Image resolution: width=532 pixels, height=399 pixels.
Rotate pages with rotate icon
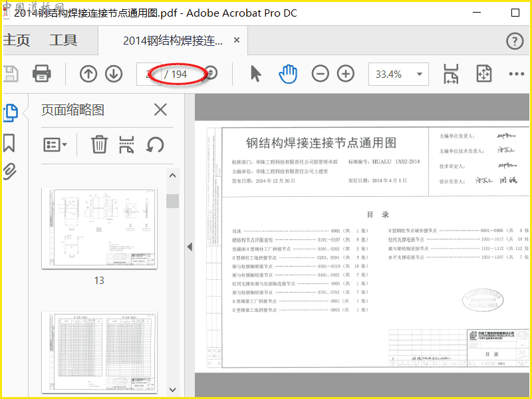coord(155,145)
